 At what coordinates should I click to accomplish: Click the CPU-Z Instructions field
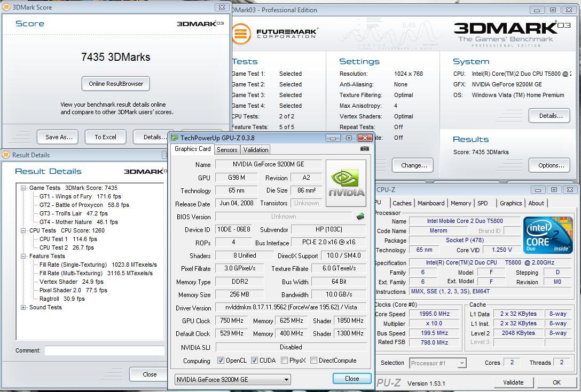490,292
